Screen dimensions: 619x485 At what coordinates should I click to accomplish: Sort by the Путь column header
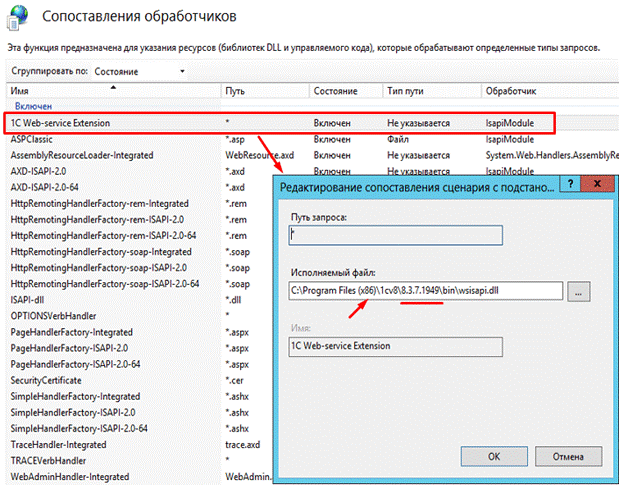(265, 91)
